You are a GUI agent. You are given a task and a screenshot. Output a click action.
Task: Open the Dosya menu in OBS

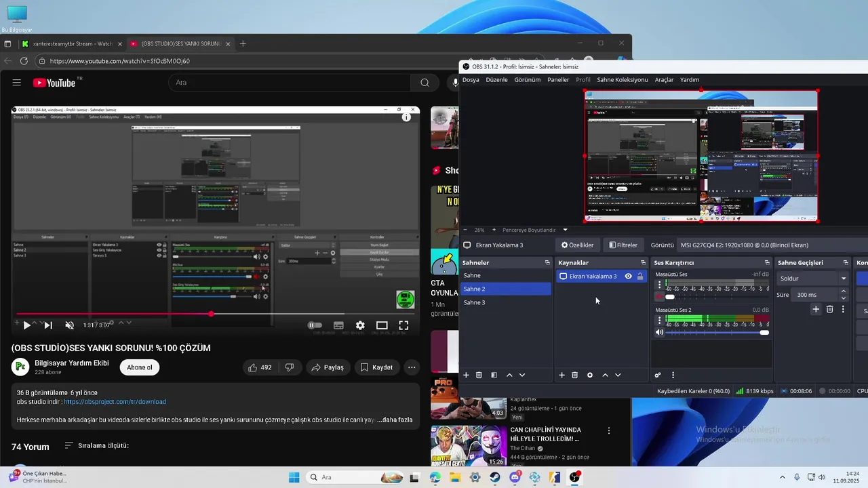pos(471,80)
